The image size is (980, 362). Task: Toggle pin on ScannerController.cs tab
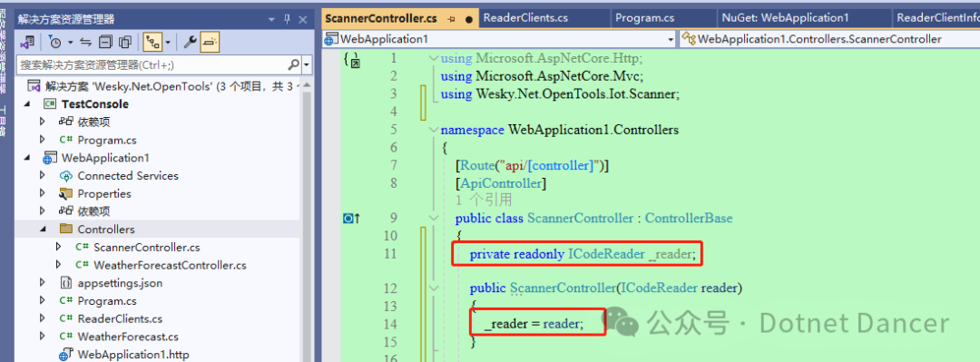(452, 19)
